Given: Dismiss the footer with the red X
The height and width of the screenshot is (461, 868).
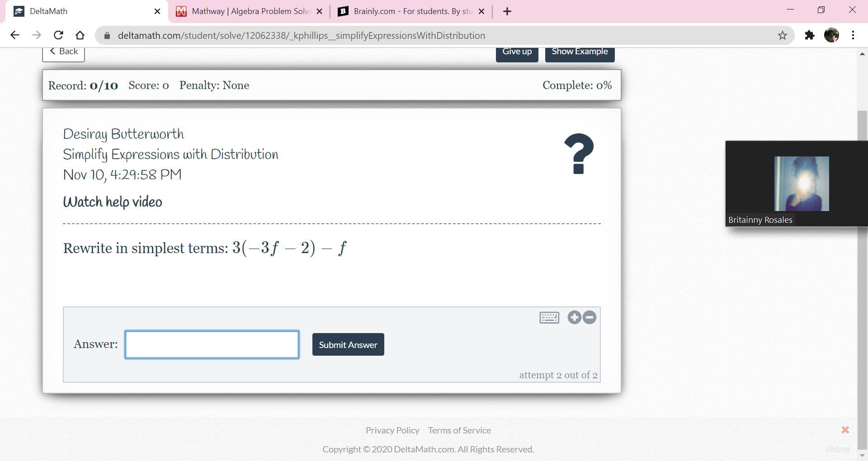Looking at the screenshot, I should coord(845,430).
